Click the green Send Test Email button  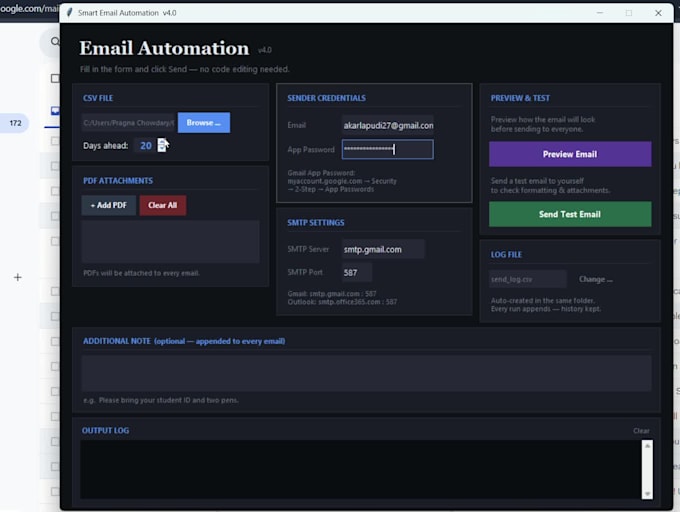point(570,214)
